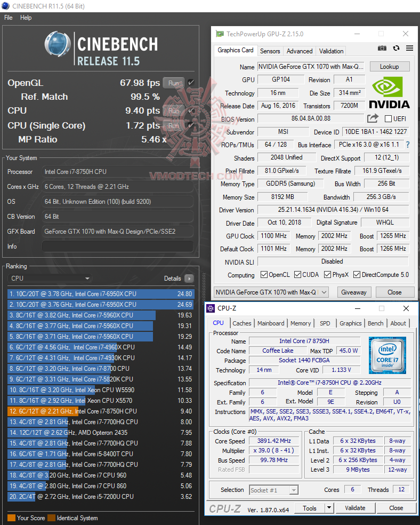The height and width of the screenshot is (525, 420).
Task: Click the NVIDIA logo in GPU-Z
Action: click(x=389, y=93)
